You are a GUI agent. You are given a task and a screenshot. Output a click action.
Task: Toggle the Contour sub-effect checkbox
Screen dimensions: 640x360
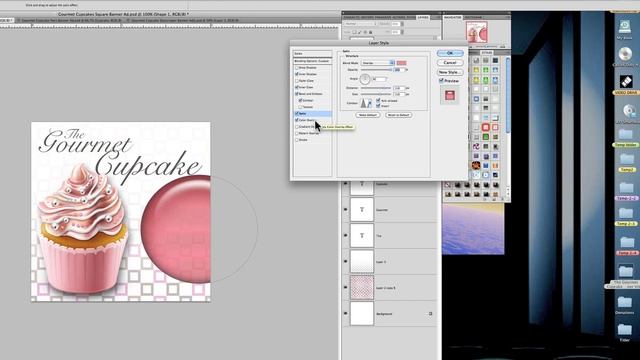(x=300, y=100)
